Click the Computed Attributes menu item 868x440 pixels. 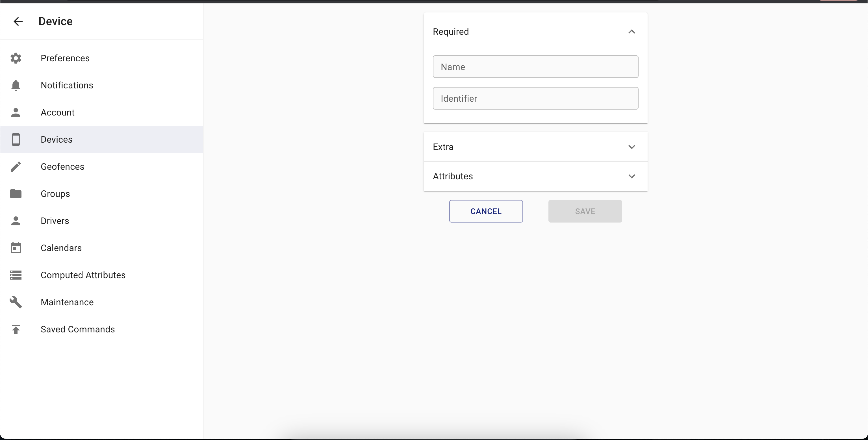tap(83, 275)
